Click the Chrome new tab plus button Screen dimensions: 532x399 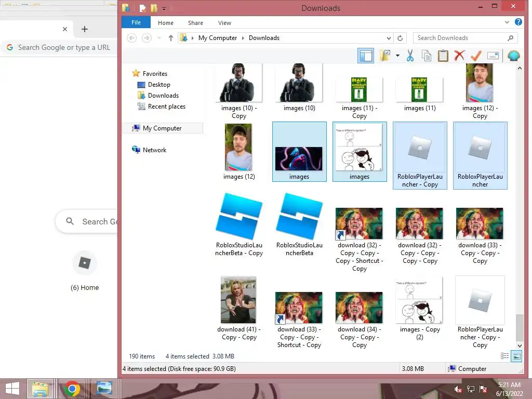pos(85,29)
